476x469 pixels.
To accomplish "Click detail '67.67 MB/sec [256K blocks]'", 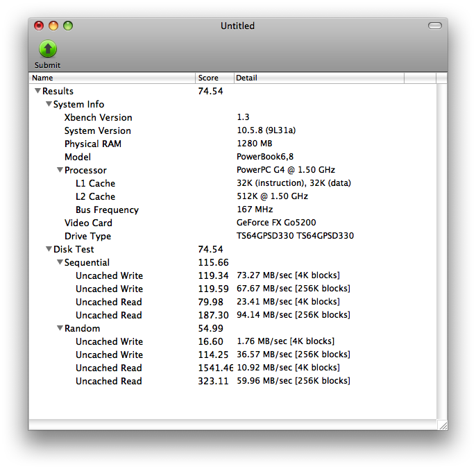I will 294,289.
